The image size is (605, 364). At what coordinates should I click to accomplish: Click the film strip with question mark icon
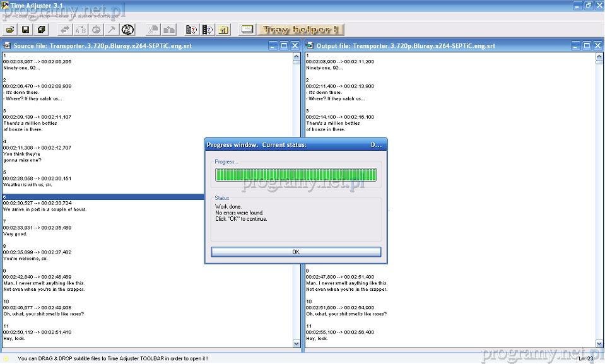[x=208, y=30]
